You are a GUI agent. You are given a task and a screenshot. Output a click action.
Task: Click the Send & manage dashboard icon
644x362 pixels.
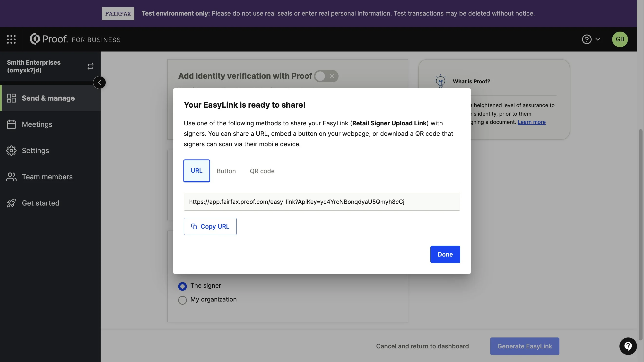[x=11, y=98]
